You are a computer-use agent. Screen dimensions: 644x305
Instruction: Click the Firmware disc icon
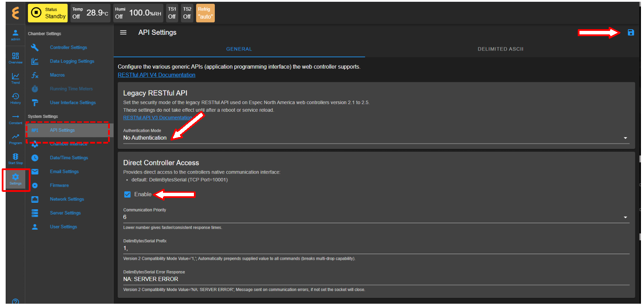[x=35, y=185]
